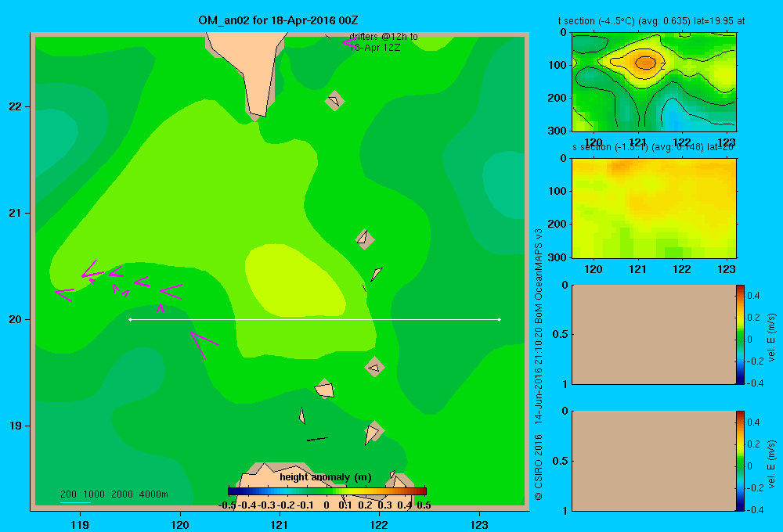This screenshot has height=532, width=783.
Task: Click the 's section' panel title
Action: 654,147
